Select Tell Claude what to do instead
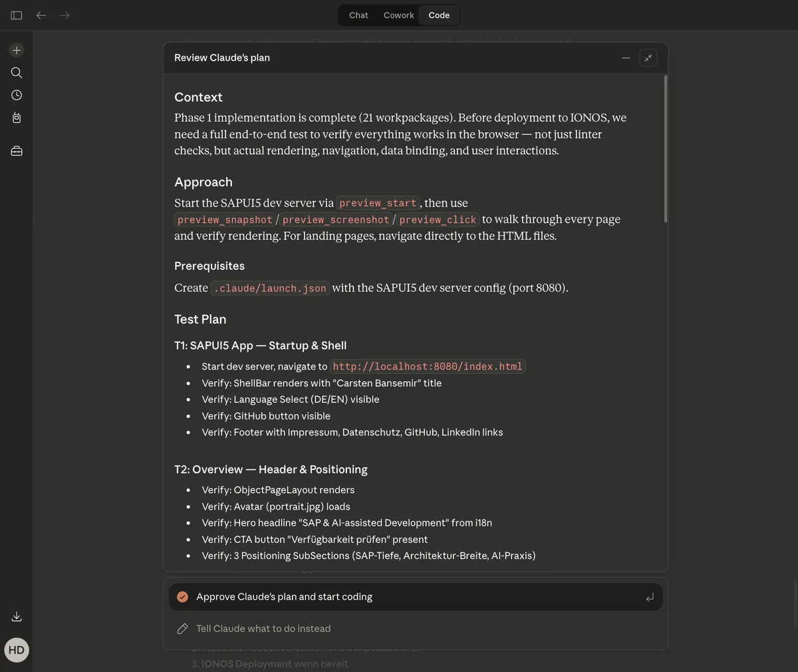 415,629
